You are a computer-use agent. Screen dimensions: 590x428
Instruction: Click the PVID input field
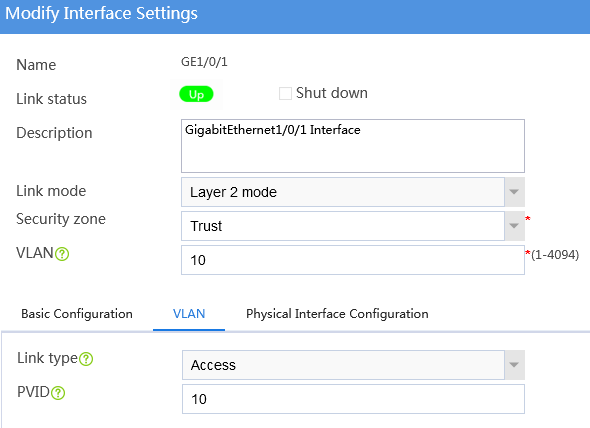pyautogui.click(x=353, y=399)
